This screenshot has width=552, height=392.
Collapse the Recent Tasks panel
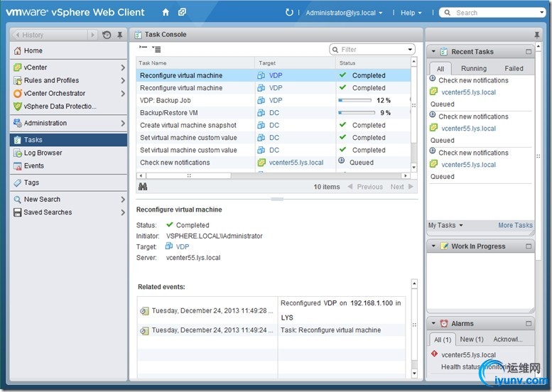(x=433, y=51)
